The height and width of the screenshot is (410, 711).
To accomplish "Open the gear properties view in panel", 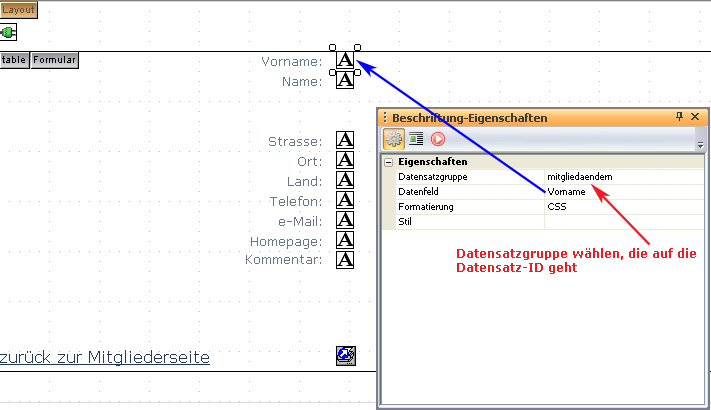I will [x=394, y=139].
